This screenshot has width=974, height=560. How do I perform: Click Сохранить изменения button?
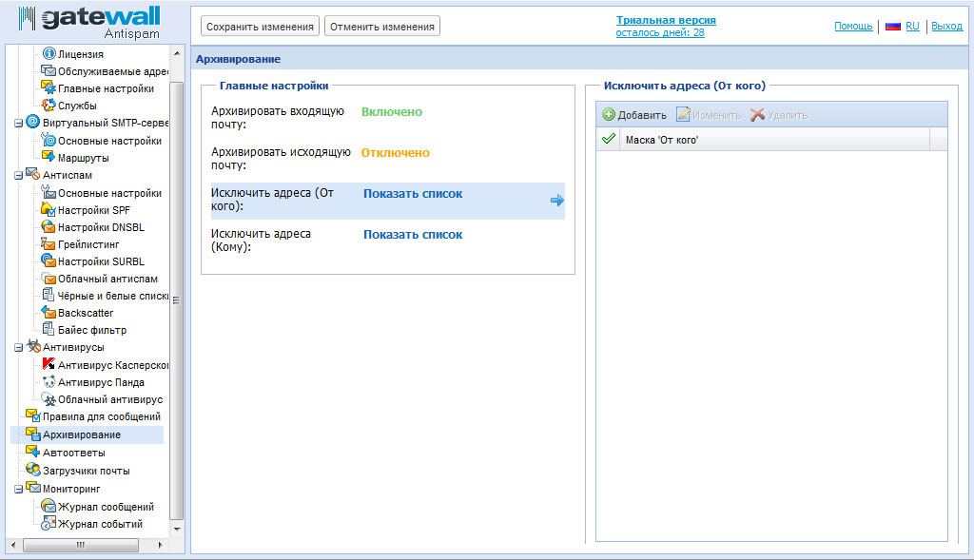coord(260,26)
